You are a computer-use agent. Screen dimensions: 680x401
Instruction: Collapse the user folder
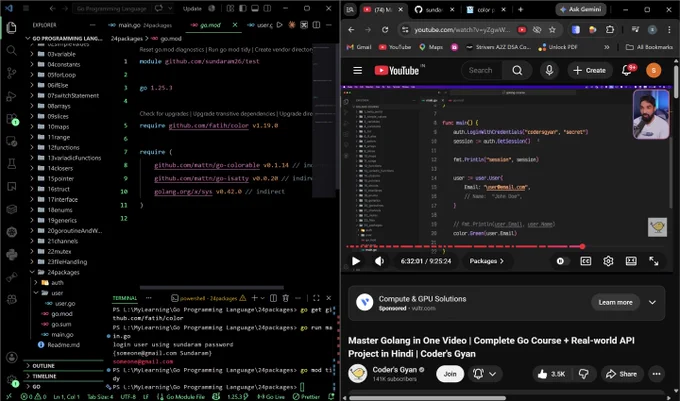pyautogui.click(x=57, y=293)
